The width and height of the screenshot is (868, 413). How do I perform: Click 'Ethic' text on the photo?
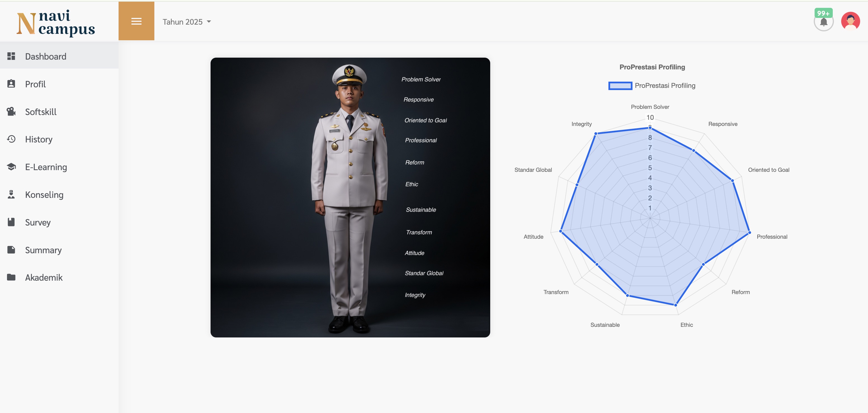point(411,184)
